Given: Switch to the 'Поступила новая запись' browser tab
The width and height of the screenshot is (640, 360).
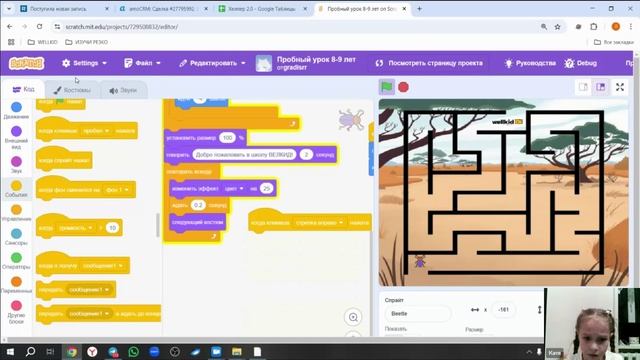Looking at the screenshot, I should 64,9.
